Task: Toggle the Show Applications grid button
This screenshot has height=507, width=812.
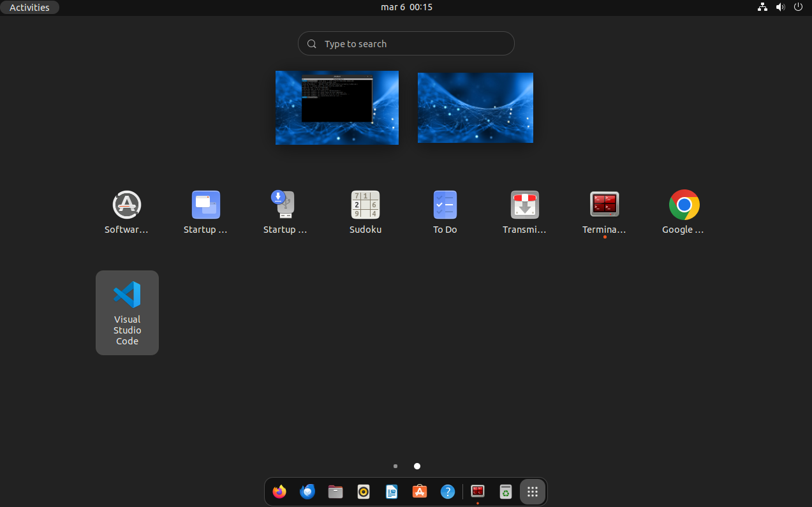Action: coord(533,492)
